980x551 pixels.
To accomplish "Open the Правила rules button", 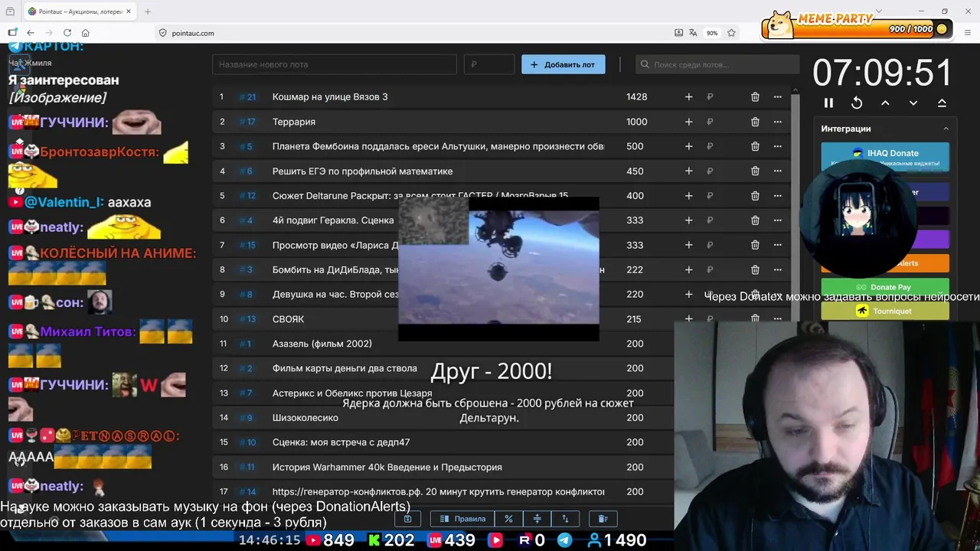I will pyautogui.click(x=462, y=519).
